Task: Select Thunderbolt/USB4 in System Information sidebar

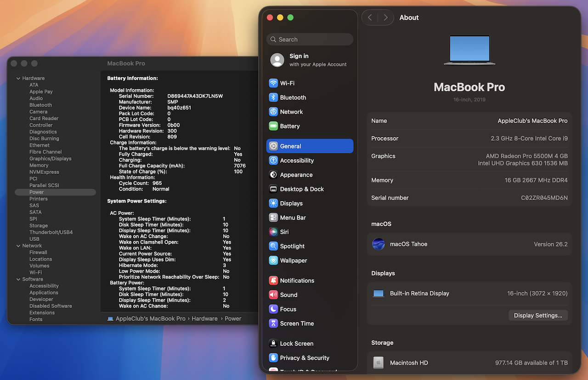Action: [51, 232]
